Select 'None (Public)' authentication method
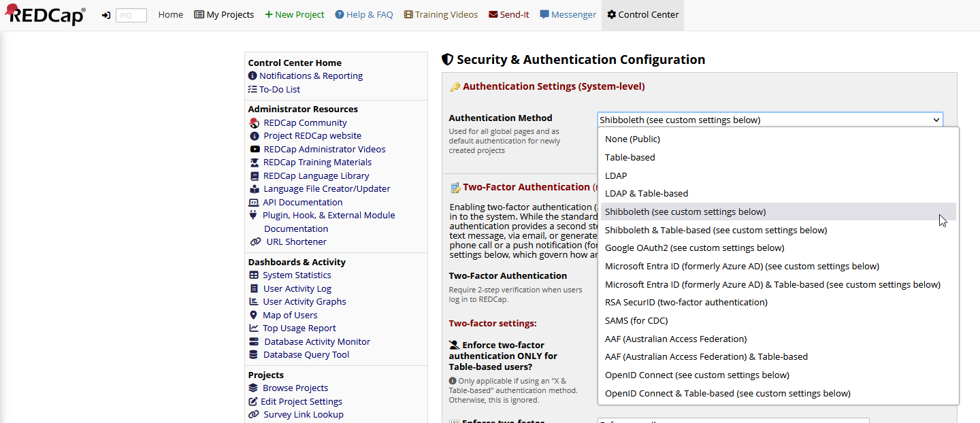The width and height of the screenshot is (980, 423). click(632, 139)
